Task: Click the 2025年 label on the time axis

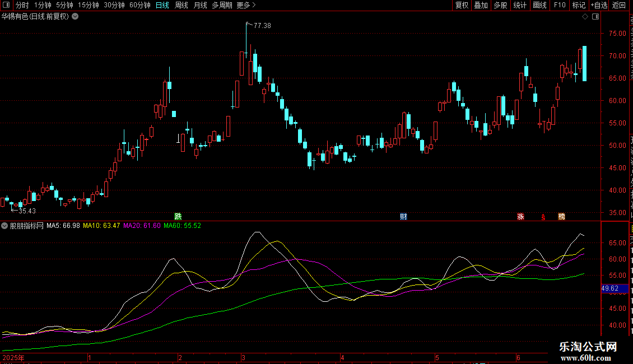Action: 13,357
